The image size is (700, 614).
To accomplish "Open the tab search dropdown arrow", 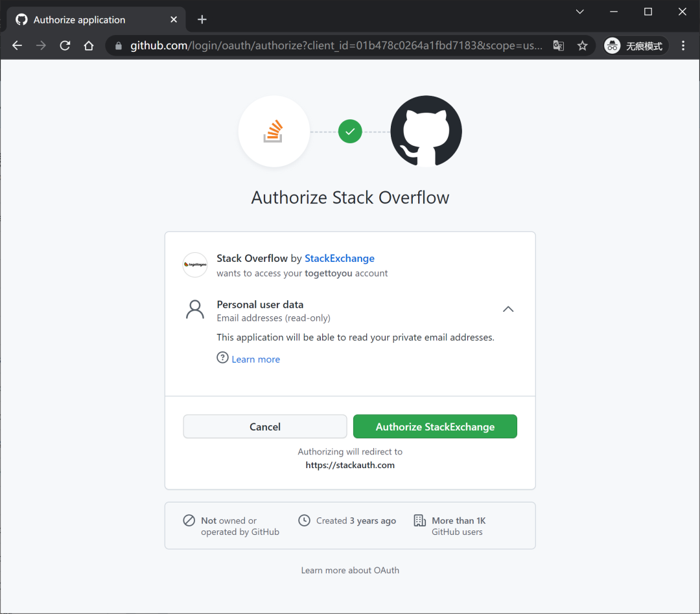I will (579, 12).
